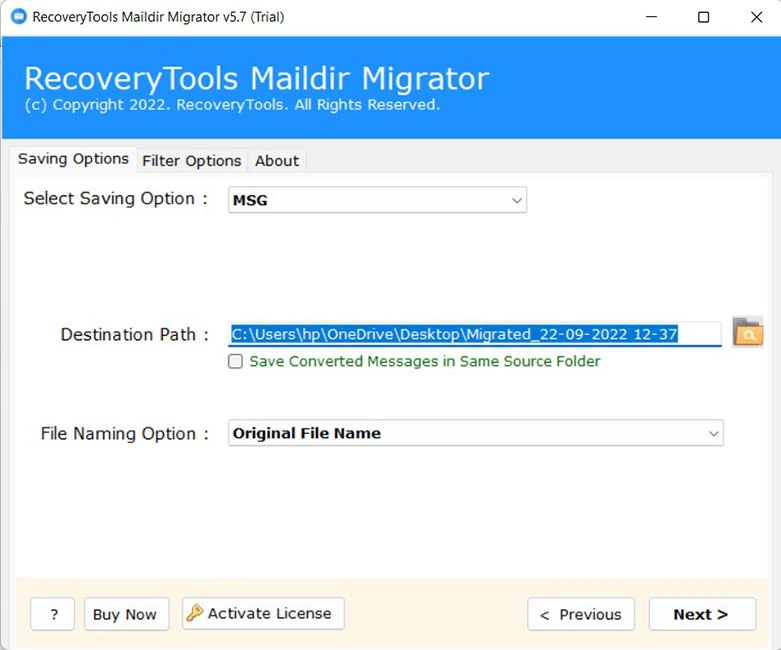Go back with the < Previous button
This screenshot has height=650, width=781.
581,614
